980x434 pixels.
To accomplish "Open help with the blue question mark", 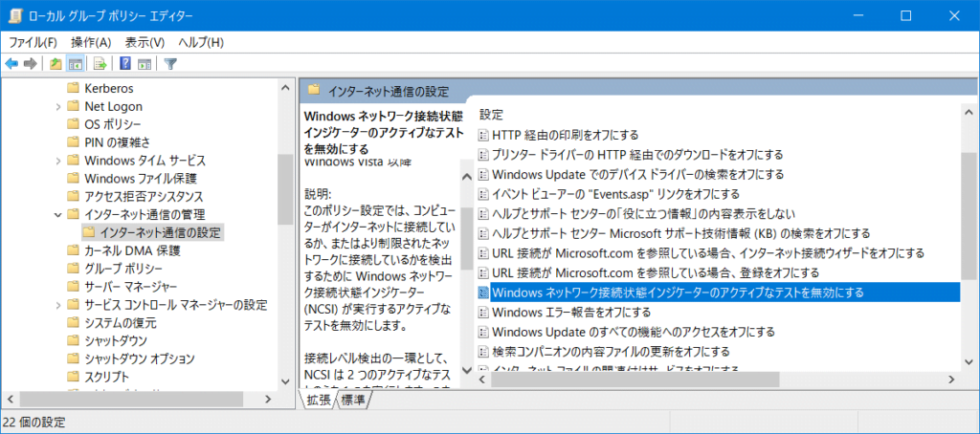I will pyautogui.click(x=125, y=64).
